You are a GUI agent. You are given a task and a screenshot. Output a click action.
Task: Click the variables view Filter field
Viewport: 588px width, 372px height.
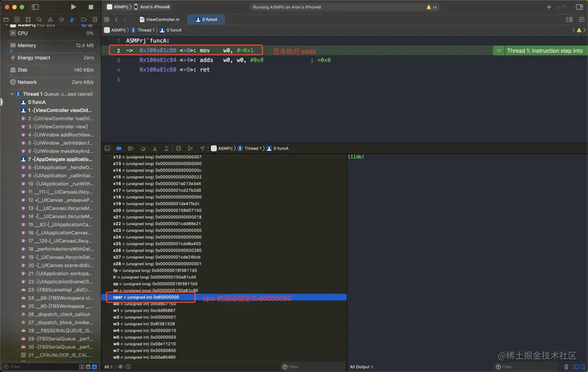click(313, 367)
